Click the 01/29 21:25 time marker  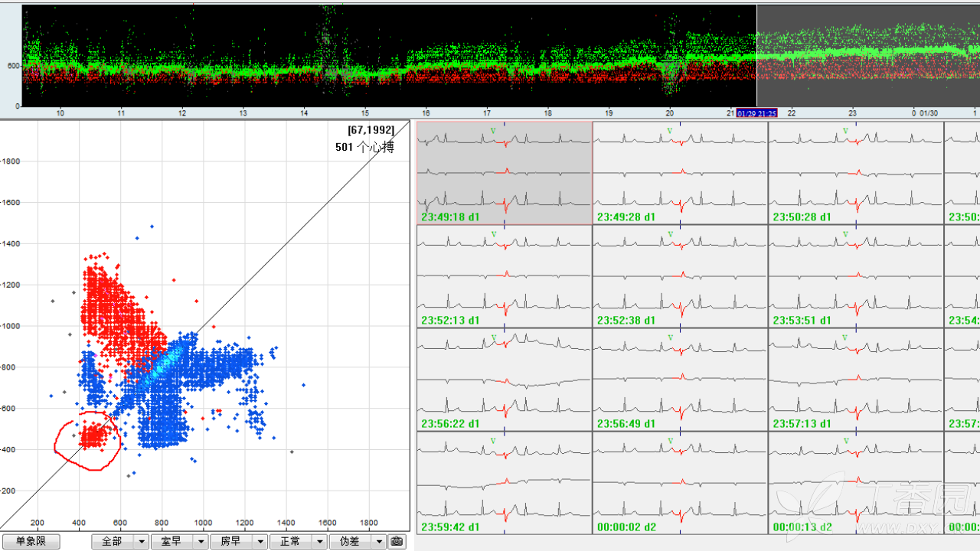pos(757,113)
